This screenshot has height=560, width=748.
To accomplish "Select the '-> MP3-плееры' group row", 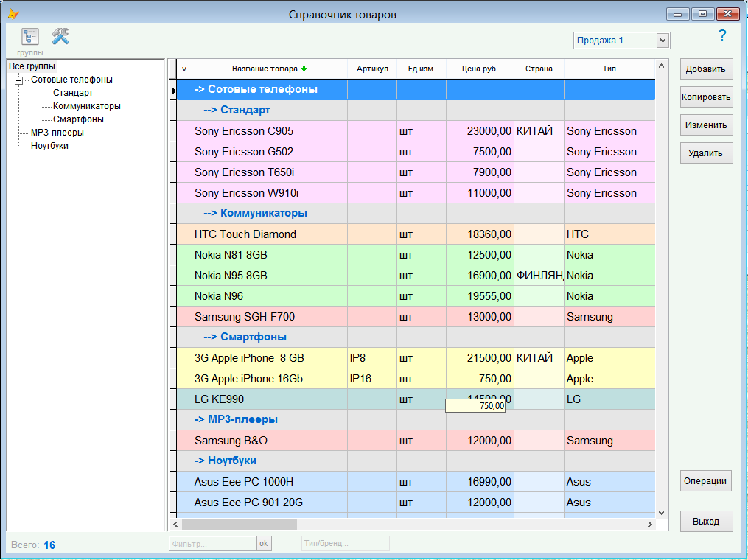I will [416, 419].
